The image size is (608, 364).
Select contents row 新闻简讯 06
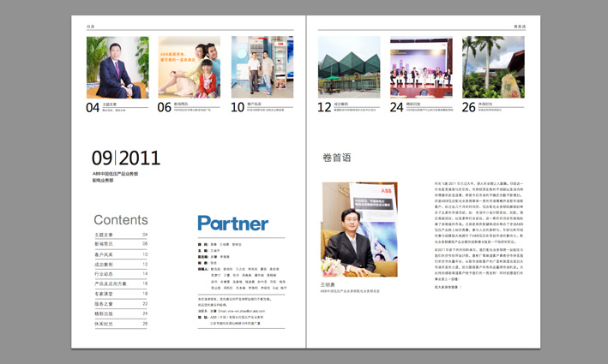point(121,244)
